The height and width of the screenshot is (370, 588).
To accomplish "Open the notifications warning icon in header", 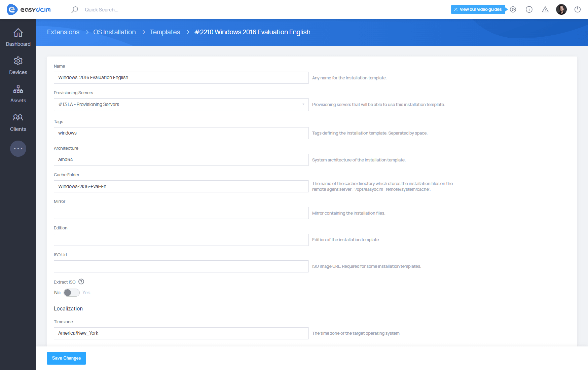I will coord(545,10).
